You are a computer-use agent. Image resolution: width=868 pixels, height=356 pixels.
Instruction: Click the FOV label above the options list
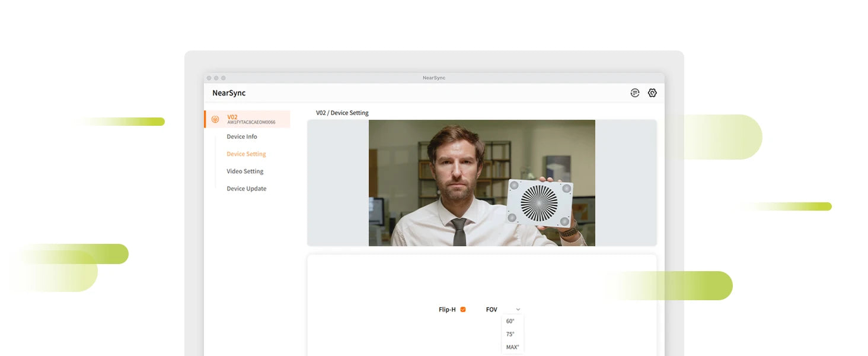coord(492,309)
